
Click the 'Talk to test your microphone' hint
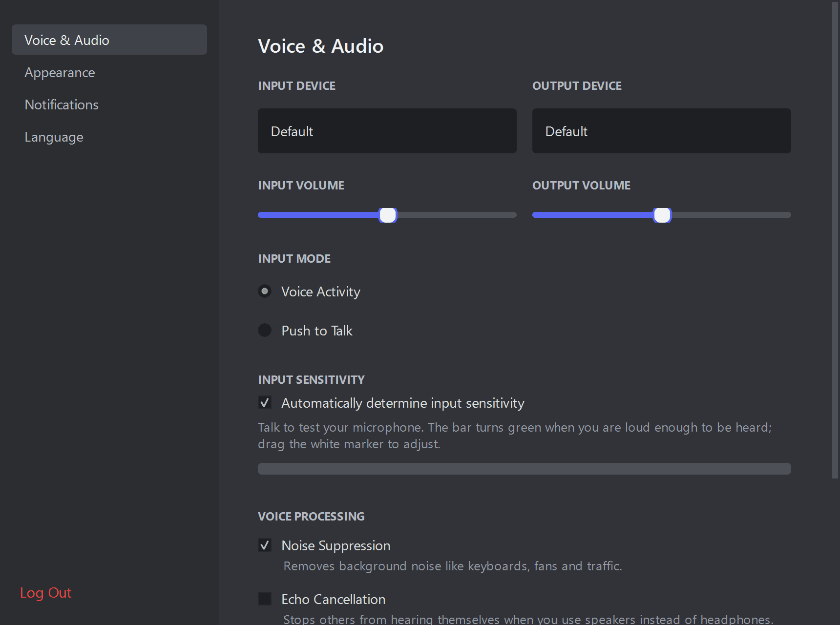[515, 436]
